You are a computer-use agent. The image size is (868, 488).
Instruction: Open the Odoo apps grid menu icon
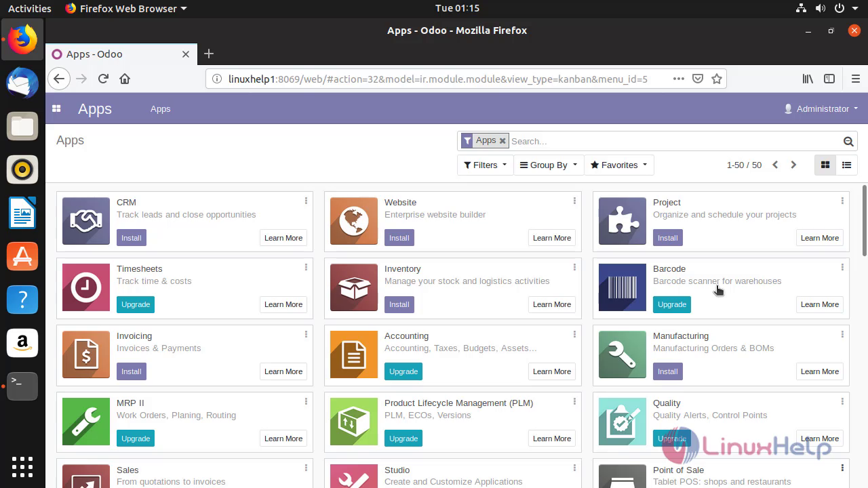coord(56,108)
